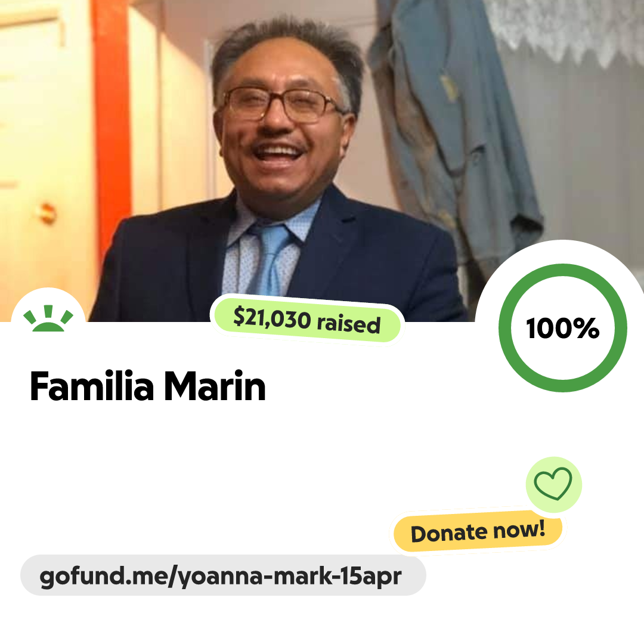Click the light green circle behind the heart
Viewport: 644px width, 644px height.
(x=553, y=485)
